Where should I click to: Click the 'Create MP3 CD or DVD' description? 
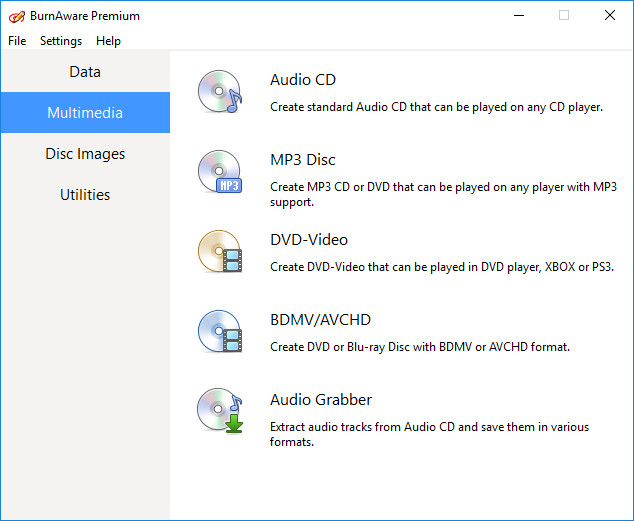pos(444,194)
